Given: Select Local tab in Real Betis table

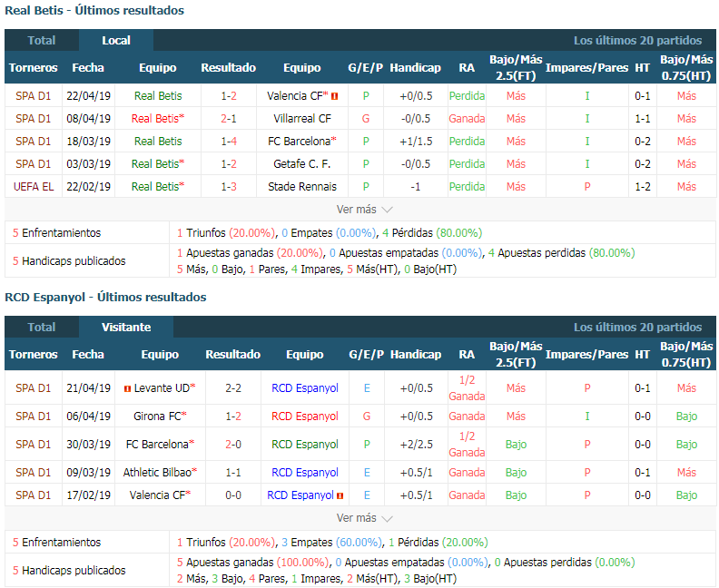Looking at the screenshot, I should click(116, 40).
